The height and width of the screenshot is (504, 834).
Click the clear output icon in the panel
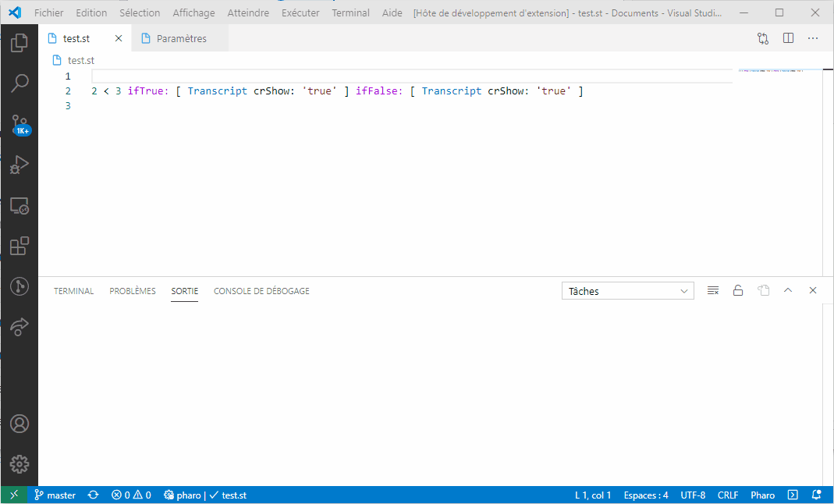click(713, 289)
